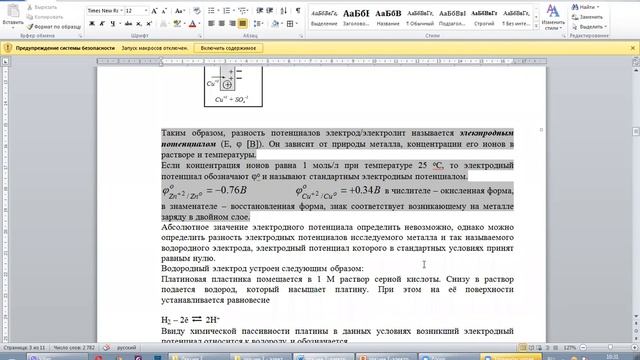Screen dimensions: 640x360
Task: Click the Clear Formatting eraser icon
Action: pyautogui.click(x=197, y=11)
